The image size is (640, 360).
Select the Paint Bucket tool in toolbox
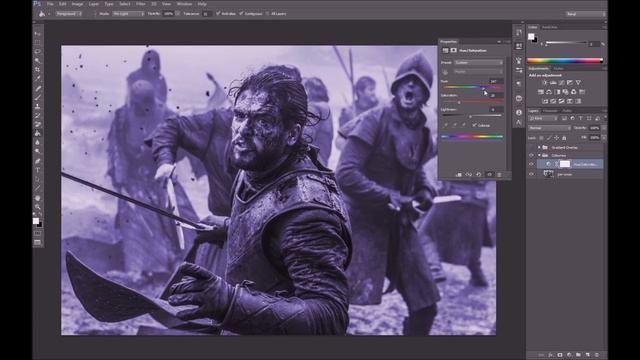pyautogui.click(x=38, y=133)
